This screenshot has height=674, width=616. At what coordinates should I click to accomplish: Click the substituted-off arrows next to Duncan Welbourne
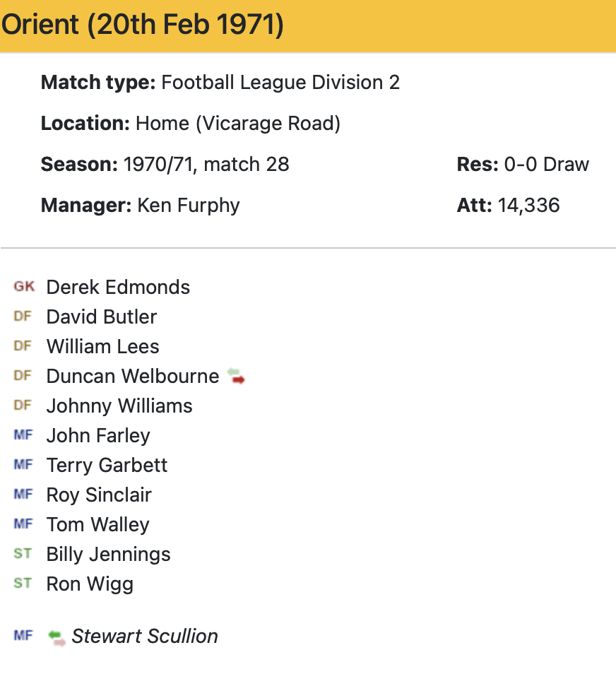tap(237, 377)
